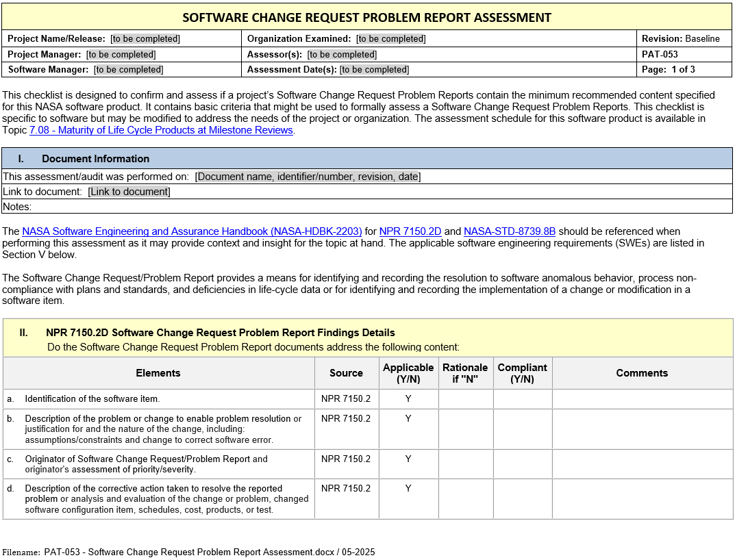
Task: Click the Rationale if N cell for element d
Action: [x=465, y=498]
